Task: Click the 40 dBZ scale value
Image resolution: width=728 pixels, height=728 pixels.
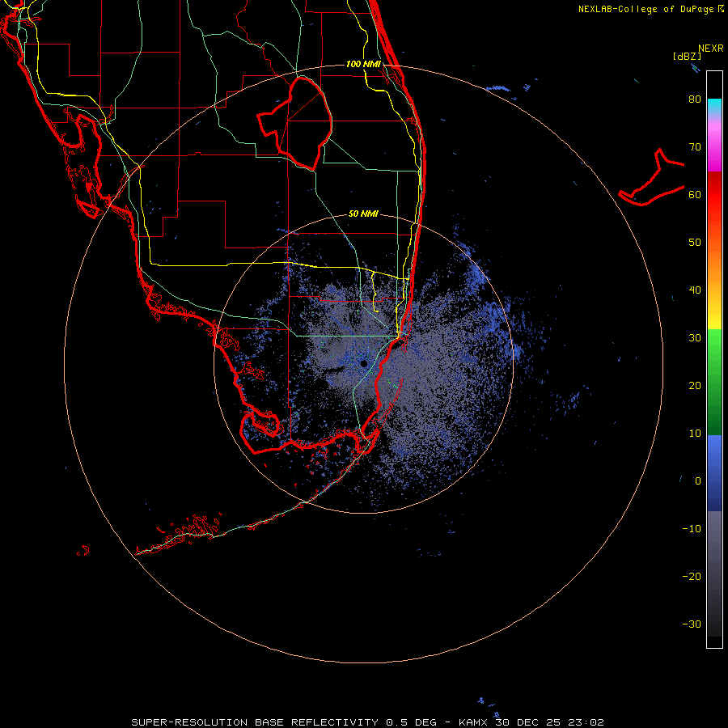Action: tap(695, 290)
